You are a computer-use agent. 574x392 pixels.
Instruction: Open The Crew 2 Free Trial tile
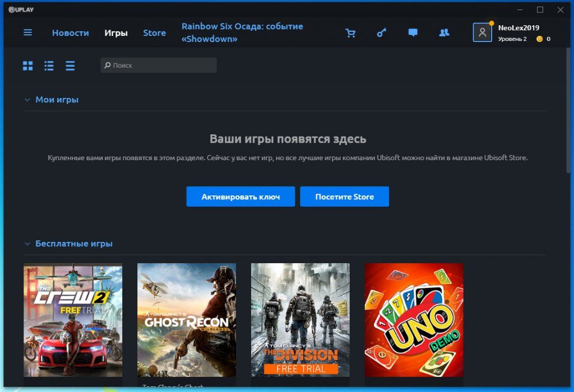click(x=73, y=320)
